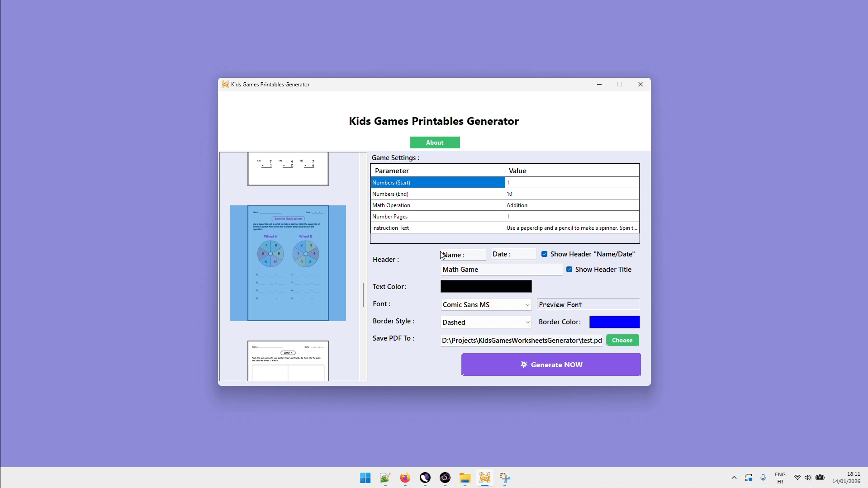This screenshot has height=488, width=868.
Task: Uncheck Show Header "Name/Date" checkbox
Action: [x=545, y=254]
